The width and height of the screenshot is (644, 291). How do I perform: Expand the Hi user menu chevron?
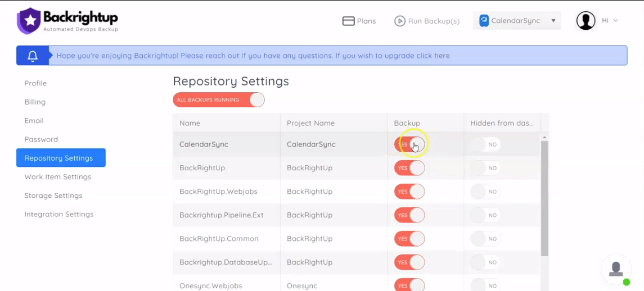click(x=615, y=21)
